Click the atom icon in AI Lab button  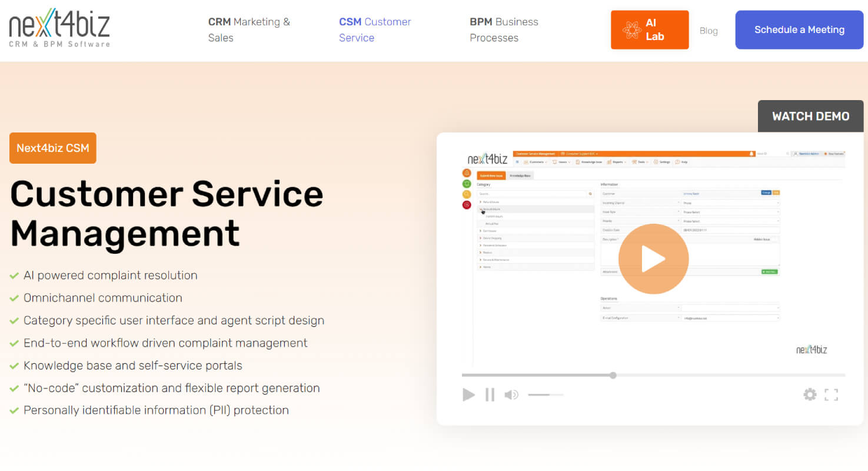(632, 29)
